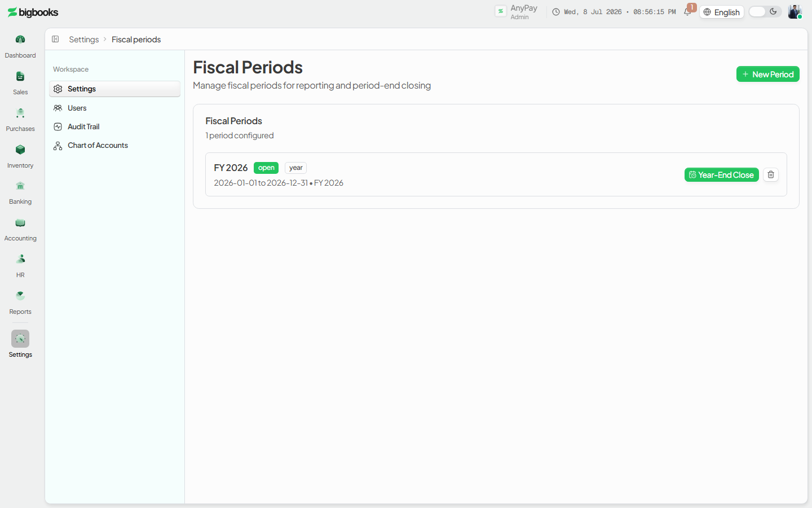Image resolution: width=812 pixels, height=508 pixels.
Task: Click the bigbooks logo
Action: [x=33, y=12]
